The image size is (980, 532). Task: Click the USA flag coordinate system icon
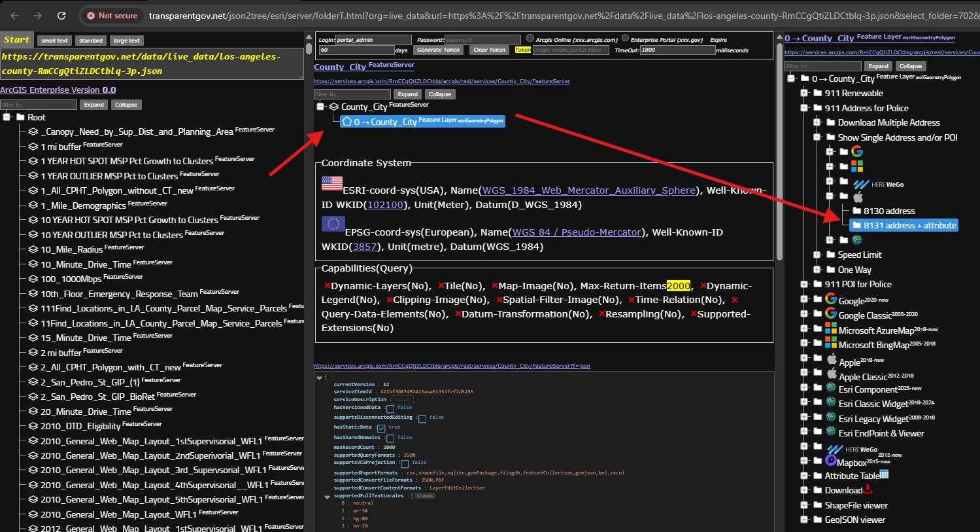coord(332,184)
